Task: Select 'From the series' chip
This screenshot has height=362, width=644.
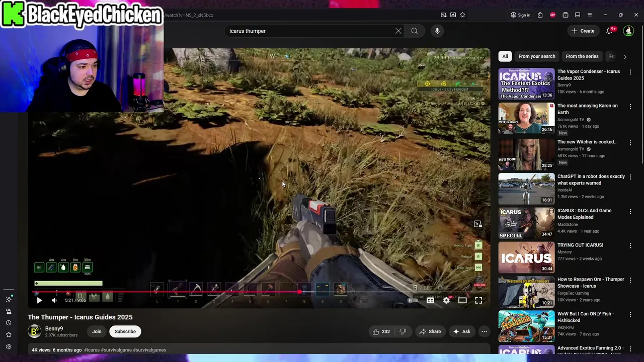Action: [582, 56]
